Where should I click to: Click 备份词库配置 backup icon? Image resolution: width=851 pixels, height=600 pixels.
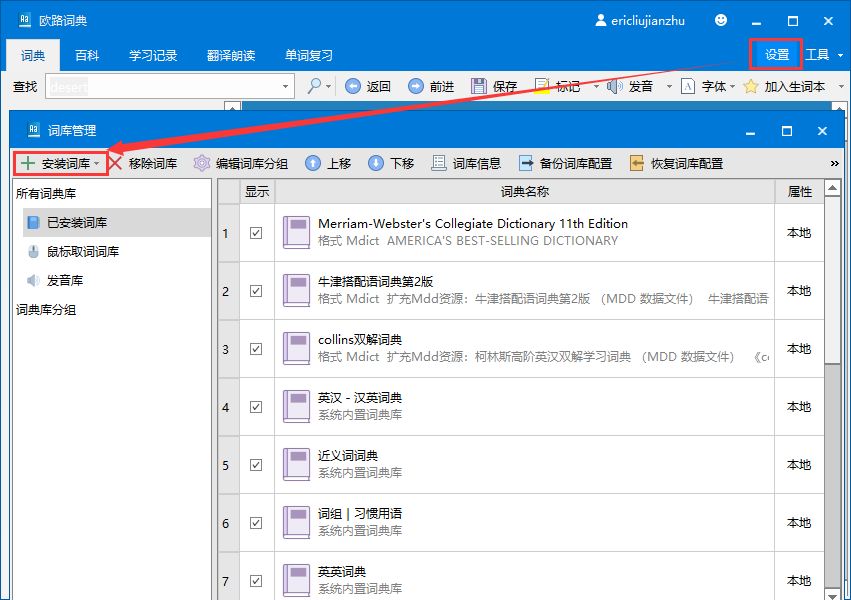pyautogui.click(x=526, y=163)
